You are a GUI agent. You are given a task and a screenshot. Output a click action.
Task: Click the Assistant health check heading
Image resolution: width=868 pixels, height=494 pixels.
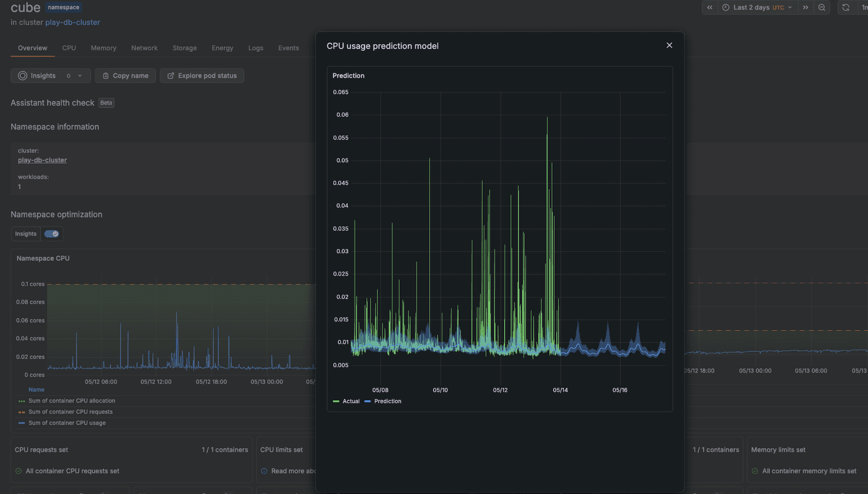pos(53,103)
